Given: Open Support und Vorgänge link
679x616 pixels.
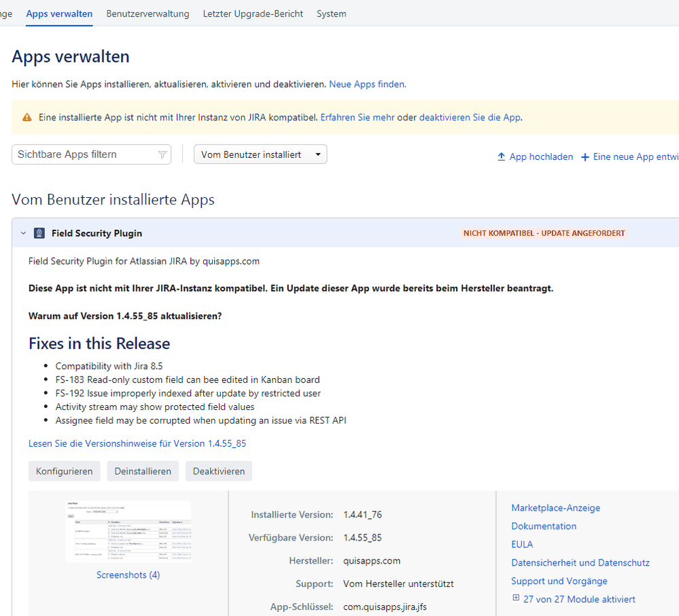Looking at the screenshot, I should coord(559,581).
